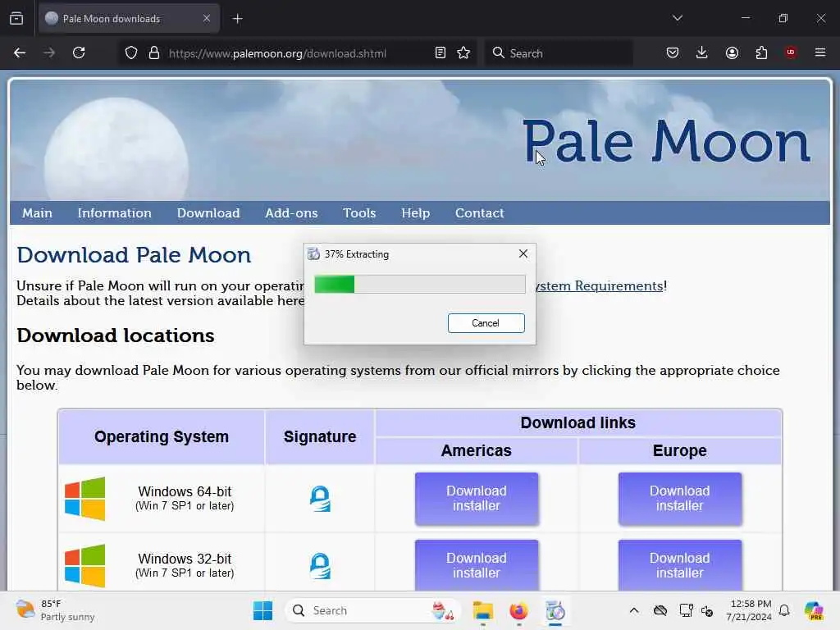Open the Firefox View icon
Image resolution: width=840 pixels, height=630 pixels.
click(16, 18)
